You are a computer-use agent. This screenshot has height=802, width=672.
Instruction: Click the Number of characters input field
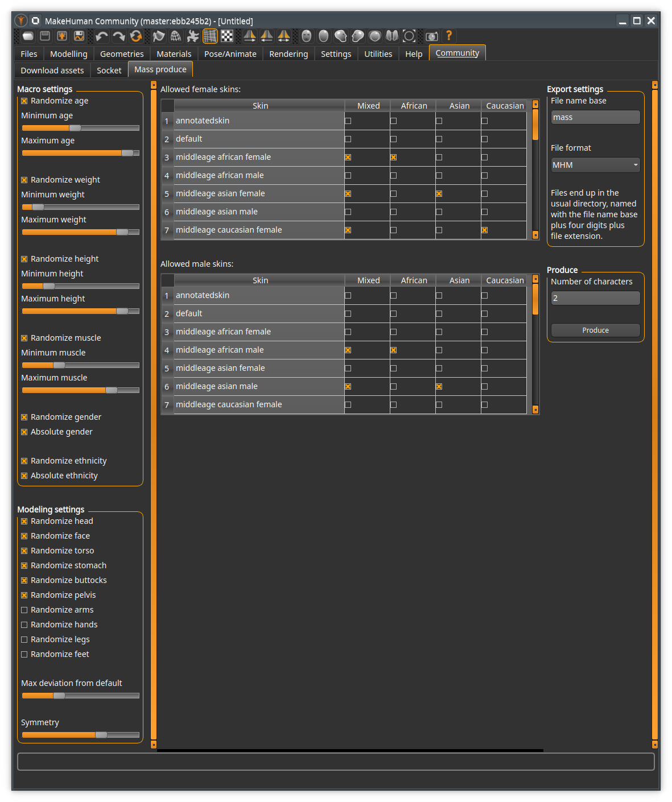pyautogui.click(x=596, y=298)
